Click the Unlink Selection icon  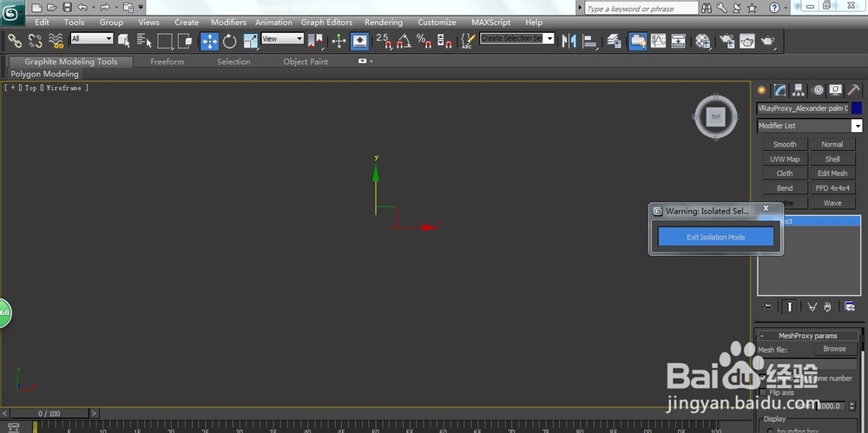[x=35, y=41]
